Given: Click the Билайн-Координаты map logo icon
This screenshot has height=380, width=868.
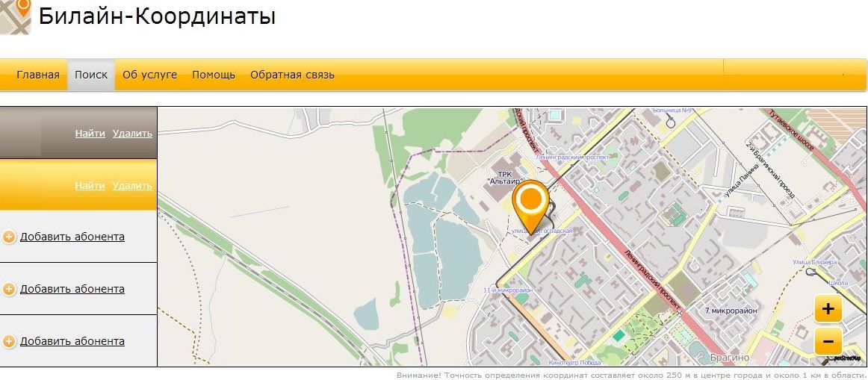Looking at the screenshot, I should click(x=16, y=16).
